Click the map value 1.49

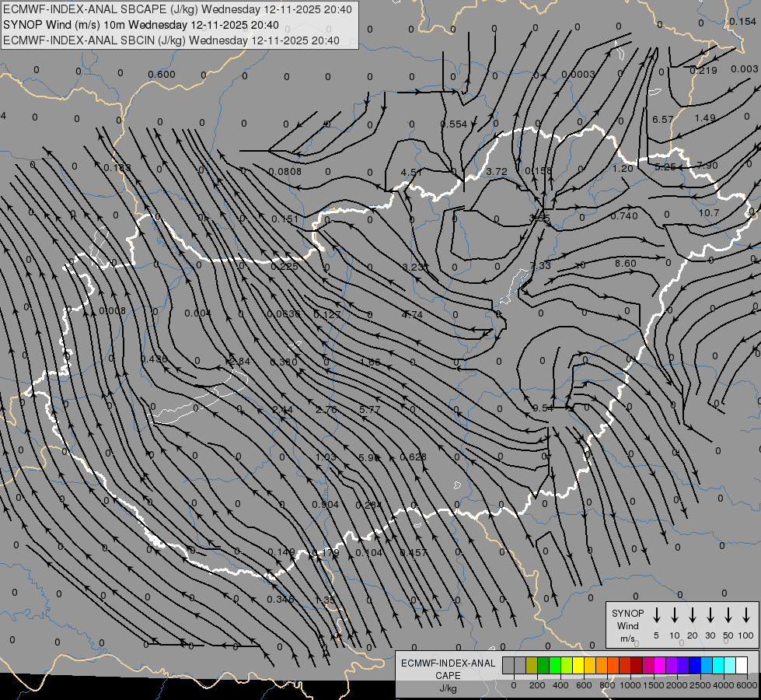pyautogui.click(x=705, y=118)
